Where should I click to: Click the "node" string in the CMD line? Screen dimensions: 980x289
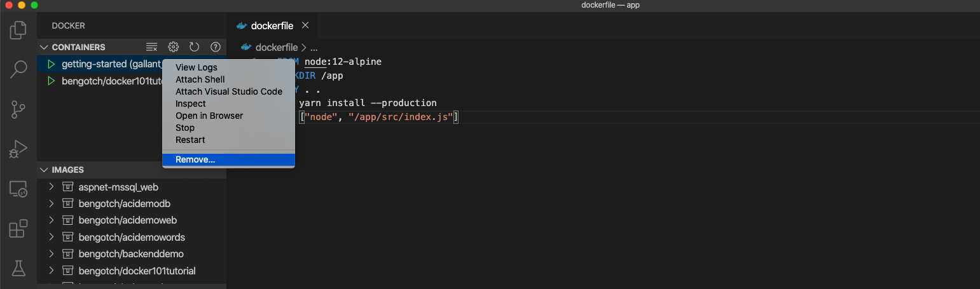pyautogui.click(x=321, y=118)
